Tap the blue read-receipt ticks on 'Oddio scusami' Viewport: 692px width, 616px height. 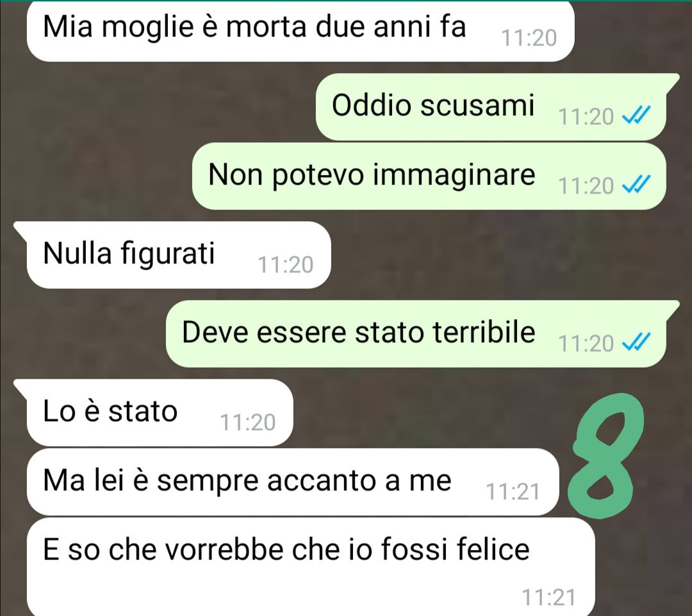pos(636,116)
